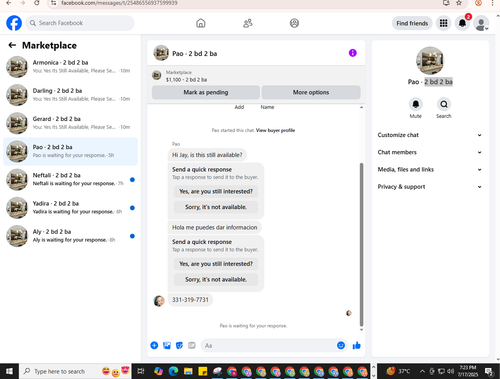Bookmark this page with the star icon

point(459,3)
